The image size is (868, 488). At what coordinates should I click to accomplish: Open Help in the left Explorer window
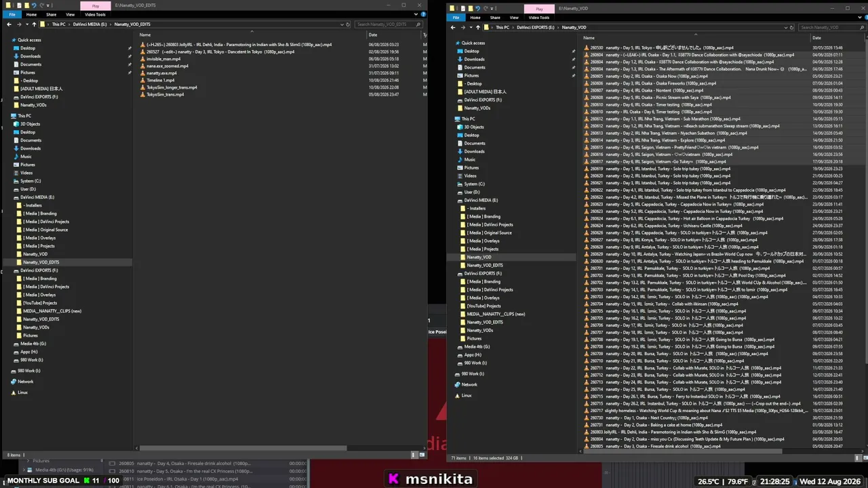coord(422,14)
